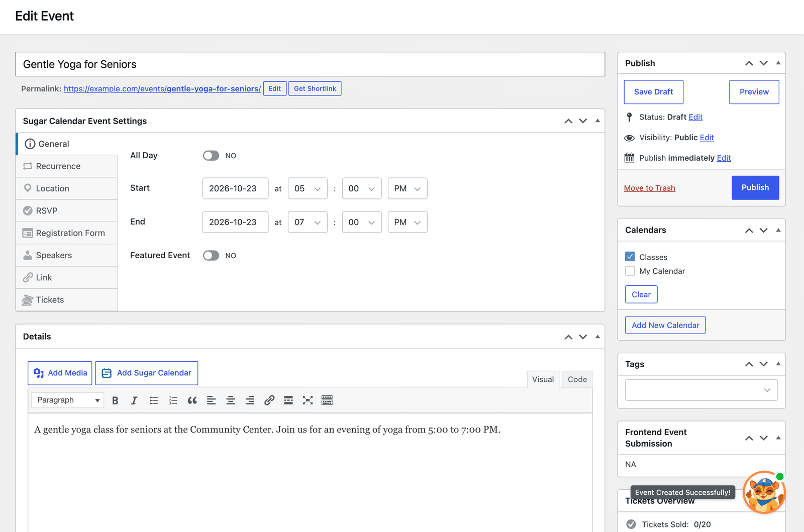
Task: Click the blue Publish button
Action: coord(755,187)
